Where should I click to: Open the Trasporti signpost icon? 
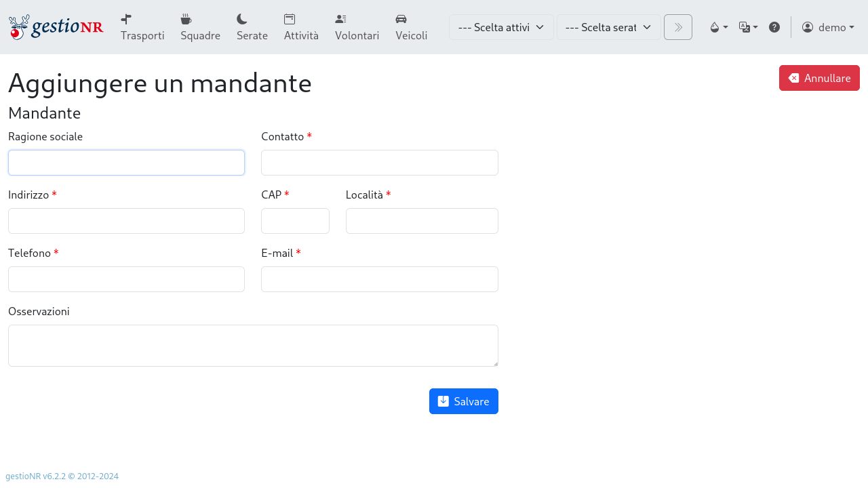coord(126,19)
